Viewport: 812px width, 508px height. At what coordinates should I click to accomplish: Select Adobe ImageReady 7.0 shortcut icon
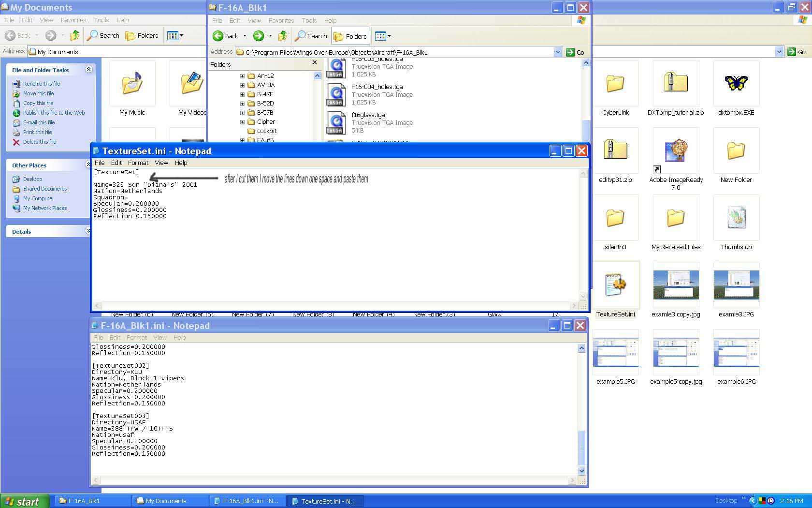coord(676,150)
